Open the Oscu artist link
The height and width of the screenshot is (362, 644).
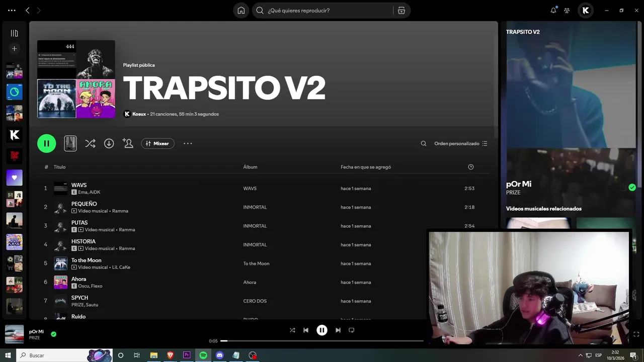click(x=84, y=286)
